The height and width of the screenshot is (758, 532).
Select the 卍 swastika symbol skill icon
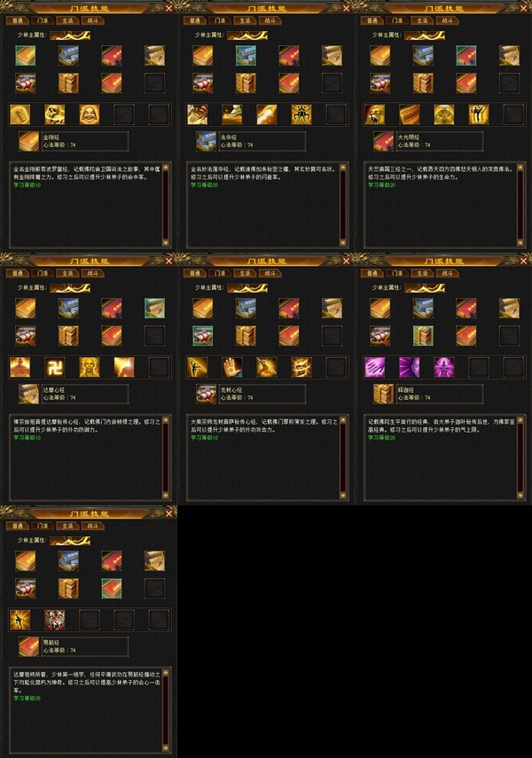pos(55,367)
